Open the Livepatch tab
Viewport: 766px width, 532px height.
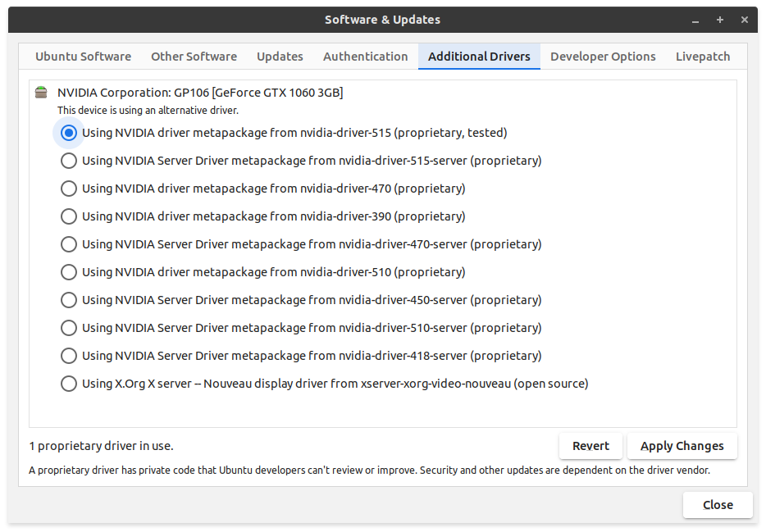pos(703,57)
